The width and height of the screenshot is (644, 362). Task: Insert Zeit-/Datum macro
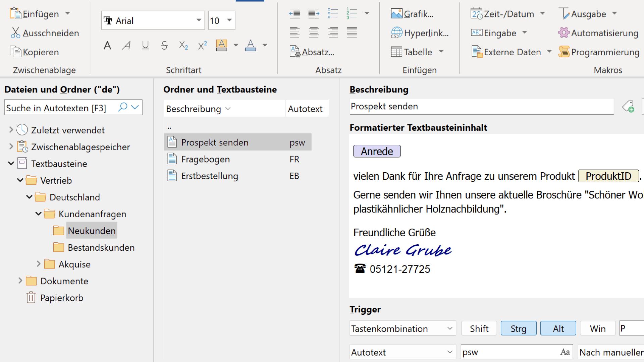tap(502, 14)
